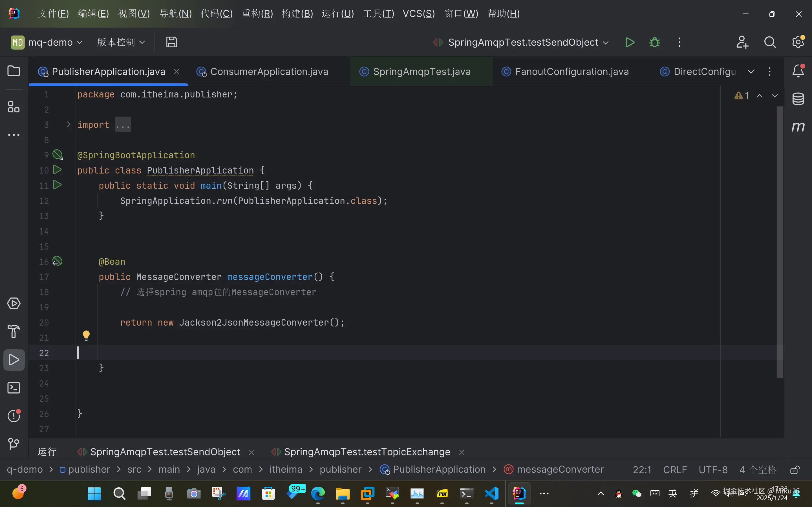Image resolution: width=812 pixels, height=507 pixels.
Task: Open the Project tool window folder icon
Action: [14, 71]
